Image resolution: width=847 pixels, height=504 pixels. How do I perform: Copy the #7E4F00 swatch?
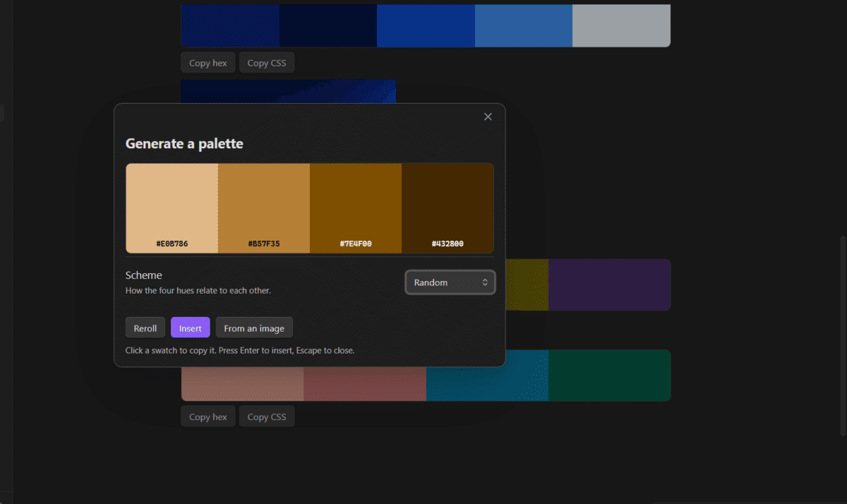coord(356,208)
